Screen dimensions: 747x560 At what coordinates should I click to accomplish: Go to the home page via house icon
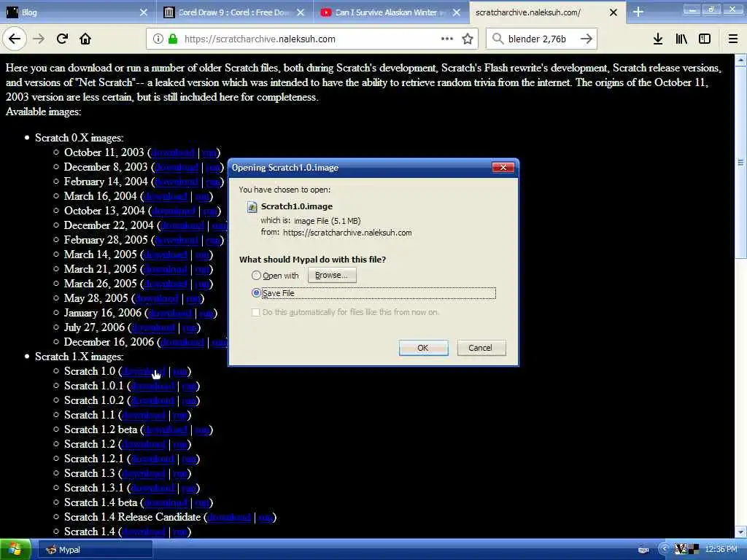(x=85, y=39)
